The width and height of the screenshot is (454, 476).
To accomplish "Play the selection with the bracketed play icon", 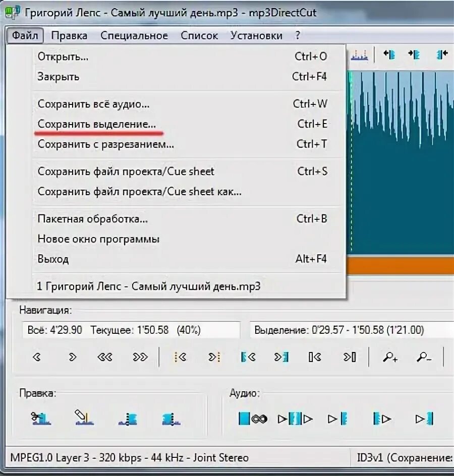I will (295, 419).
